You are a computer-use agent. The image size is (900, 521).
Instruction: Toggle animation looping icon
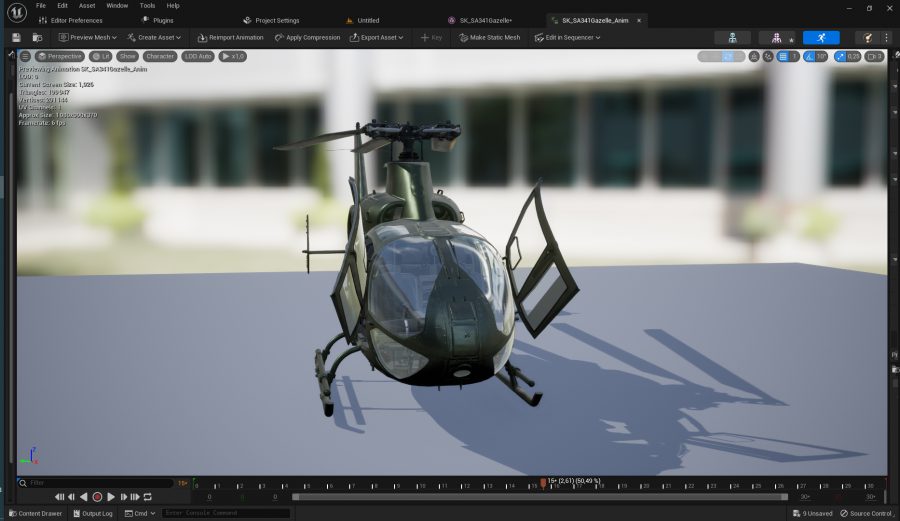[x=147, y=497]
